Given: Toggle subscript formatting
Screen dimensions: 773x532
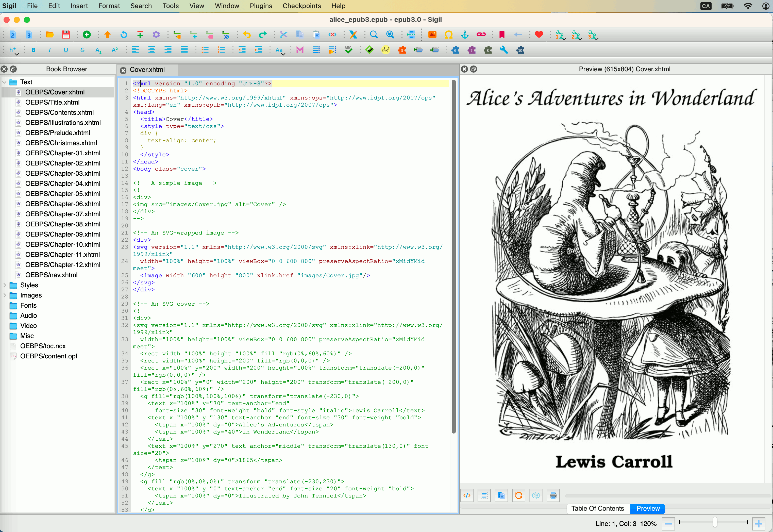Looking at the screenshot, I should click(98, 50).
